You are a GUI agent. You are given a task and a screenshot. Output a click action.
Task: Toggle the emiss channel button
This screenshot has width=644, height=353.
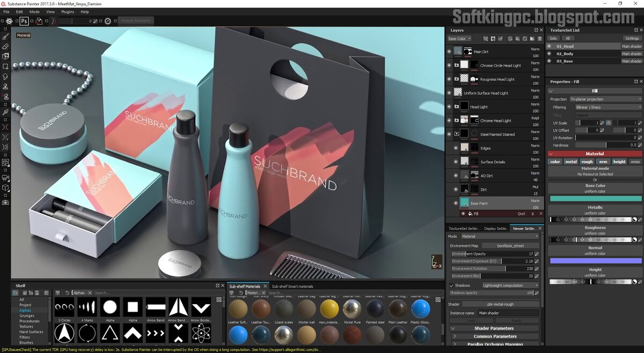pyautogui.click(x=635, y=161)
